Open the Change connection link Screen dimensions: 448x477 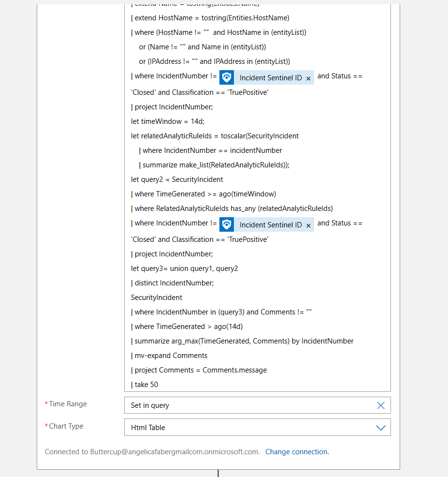(296, 452)
